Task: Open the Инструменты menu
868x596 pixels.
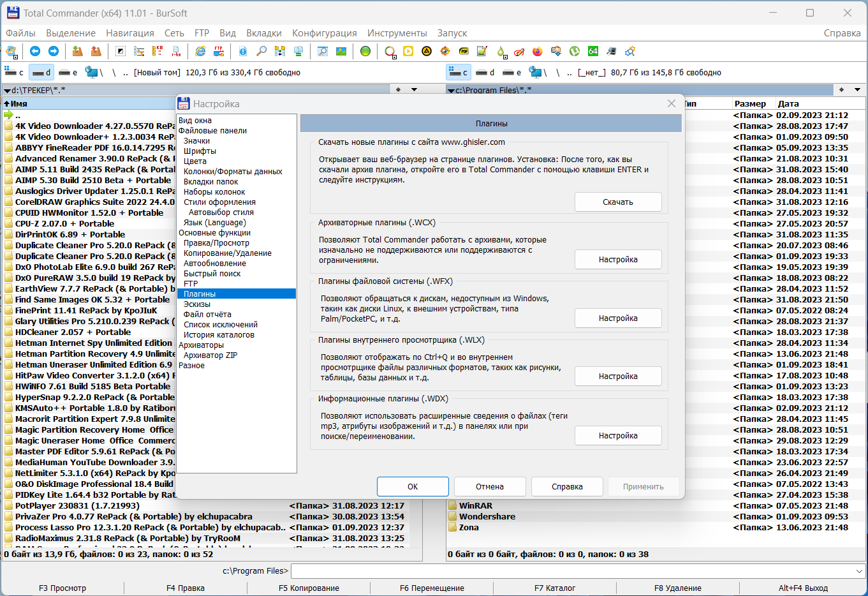Action: tap(397, 33)
